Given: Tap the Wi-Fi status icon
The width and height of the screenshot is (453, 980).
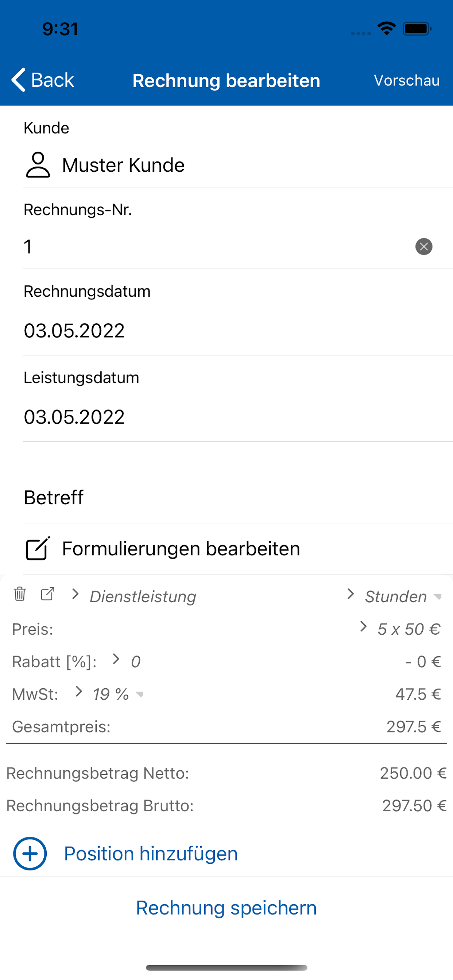Looking at the screenshot, I should point(386,28).
